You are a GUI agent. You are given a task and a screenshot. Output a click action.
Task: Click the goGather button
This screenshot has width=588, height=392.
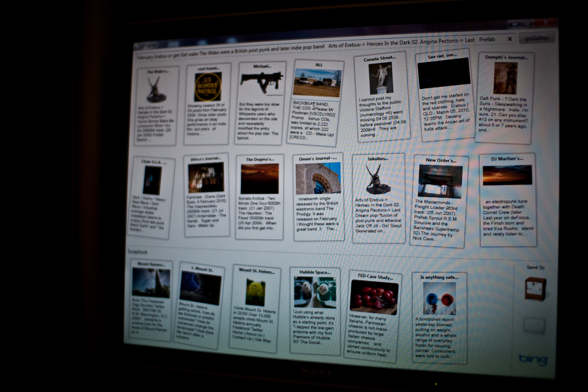[537, 38]
